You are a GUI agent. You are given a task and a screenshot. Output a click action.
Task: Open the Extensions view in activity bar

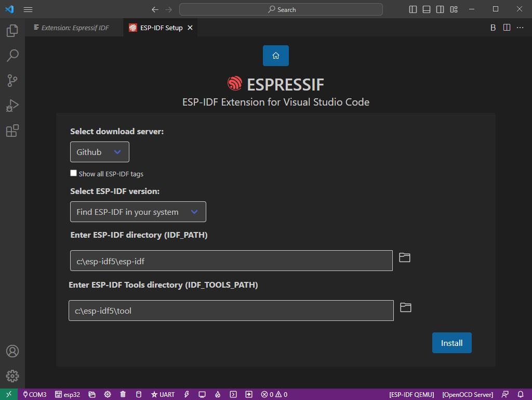pyautogui.click(x=12, y=131)
